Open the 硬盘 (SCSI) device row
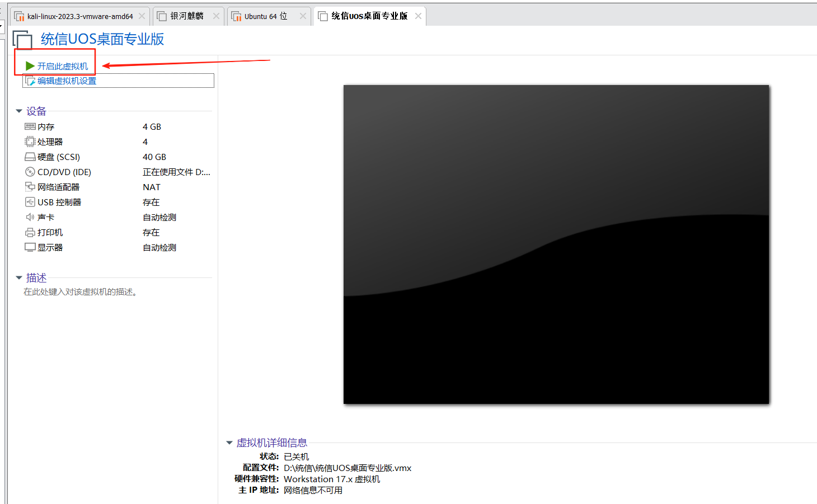This screenshot has height=504, width=817. point(118,157)
